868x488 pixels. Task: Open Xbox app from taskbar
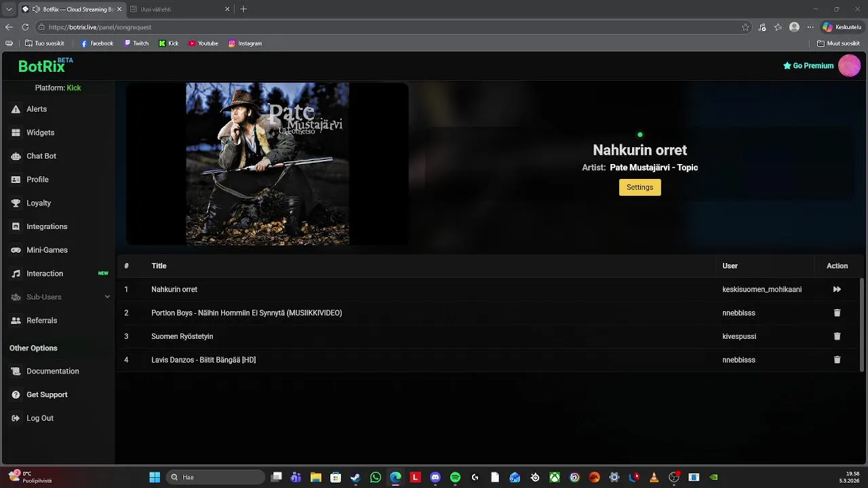point(555,477)
